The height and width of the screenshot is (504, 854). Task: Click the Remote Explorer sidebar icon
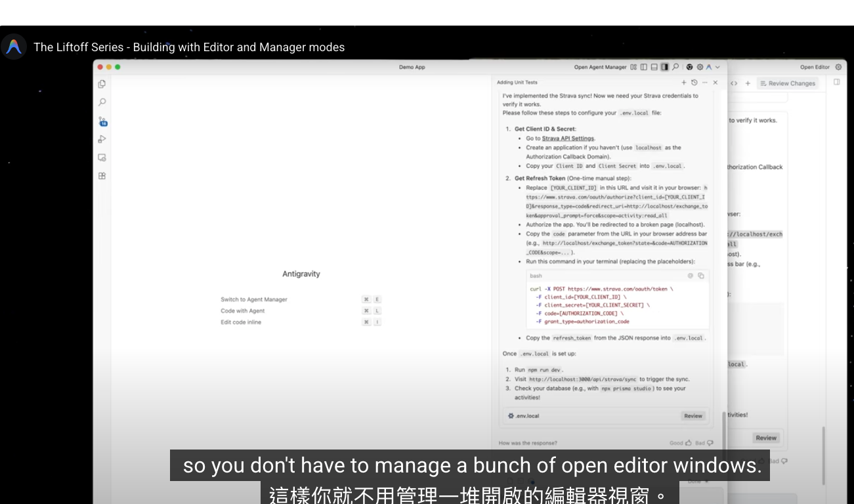pos(102,157)
